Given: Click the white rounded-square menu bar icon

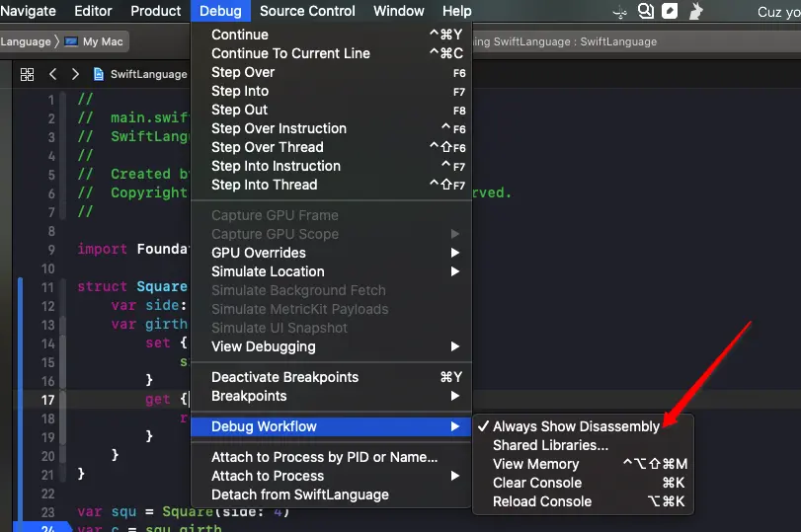Looking at the screenshot, I should [x=670, y=12].
